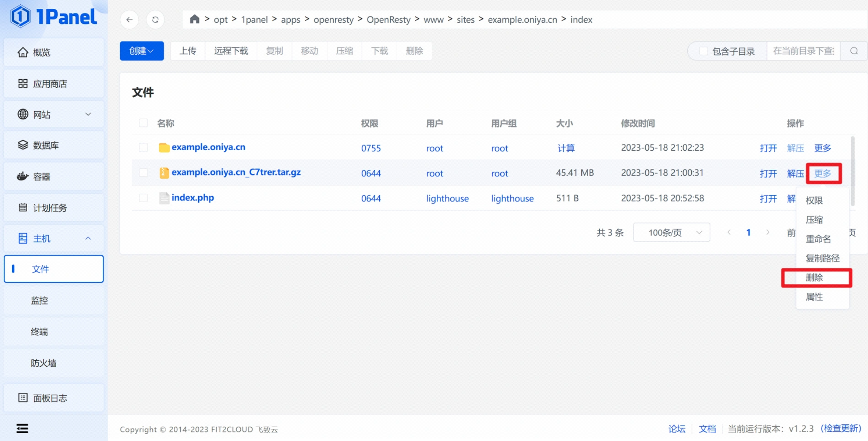The width and height of the screenshot is (868, 441).
Task: Open the 创建 dropdown button
Action: tap(142, 51)
